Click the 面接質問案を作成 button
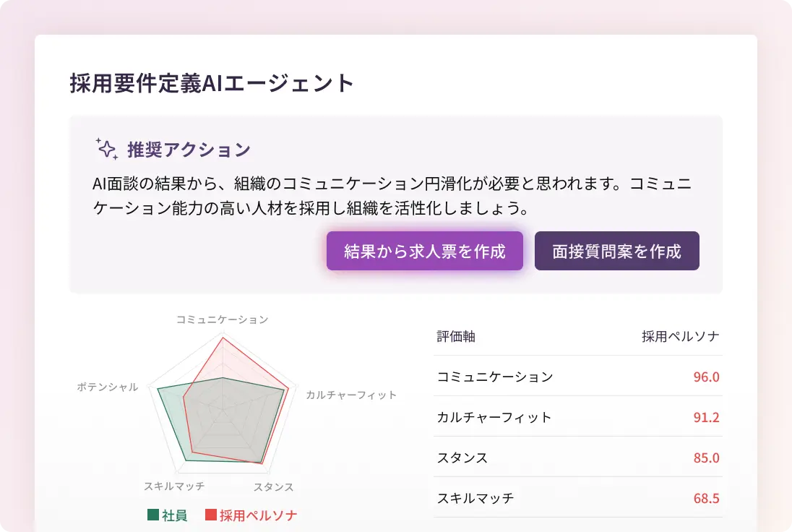792x532 pixels. point(616,251)
